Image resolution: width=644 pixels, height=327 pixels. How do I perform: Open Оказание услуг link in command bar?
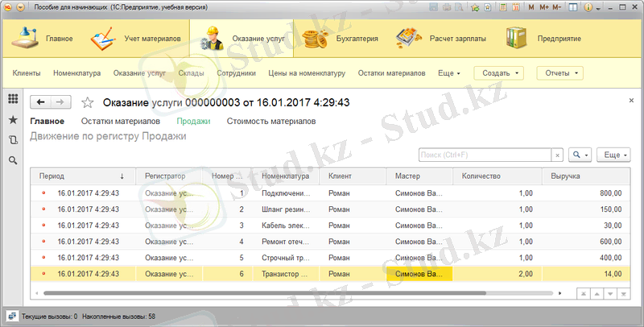pyautogui.click(x=139, y=73)
